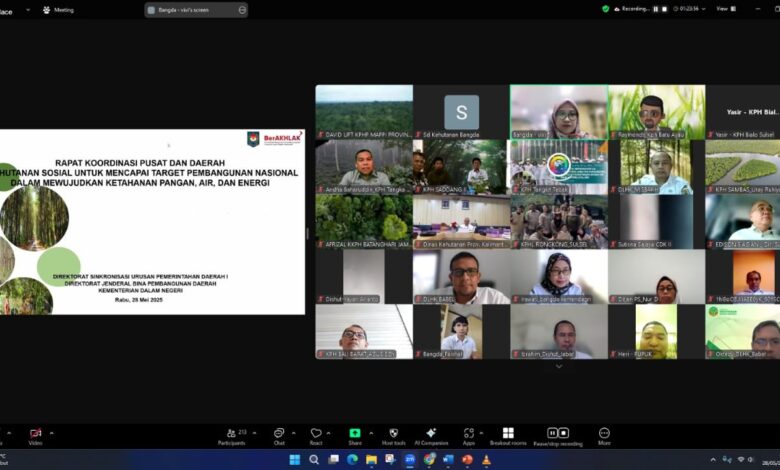
Task: Toggle the Video camera on
Action: 36,434
